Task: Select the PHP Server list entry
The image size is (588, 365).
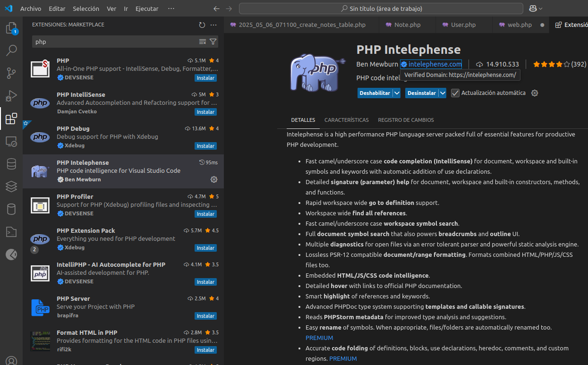Action: (x=123, y=307)
